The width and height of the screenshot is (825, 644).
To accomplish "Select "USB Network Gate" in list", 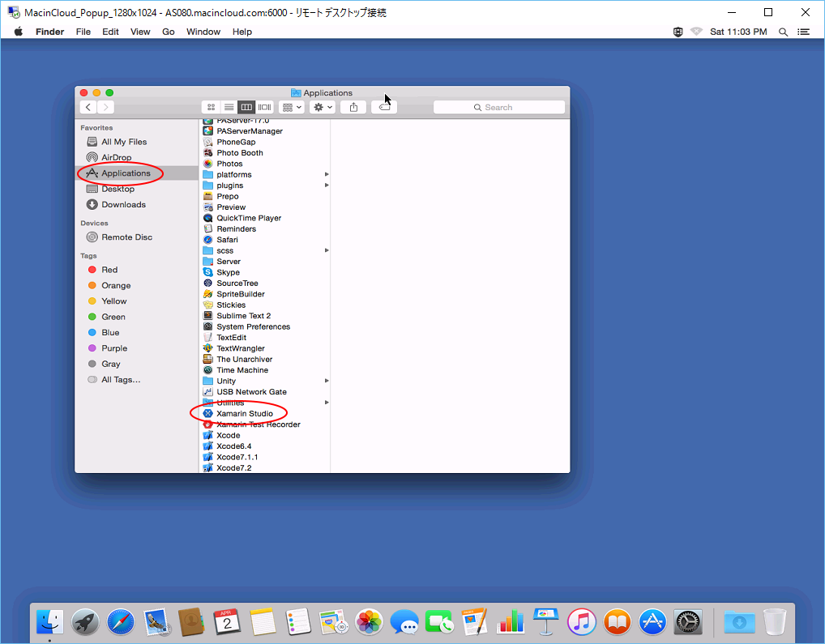I will [246, 391].
